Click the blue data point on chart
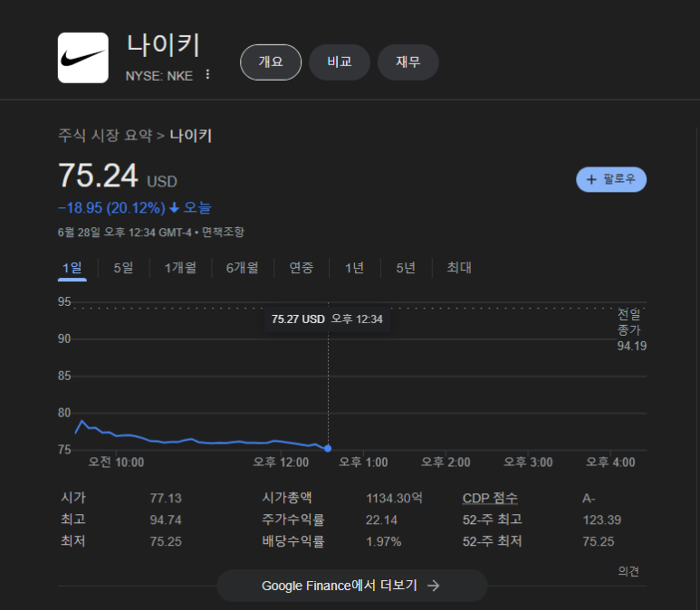This screenshot has height=610, width=700. pos(328,449)
